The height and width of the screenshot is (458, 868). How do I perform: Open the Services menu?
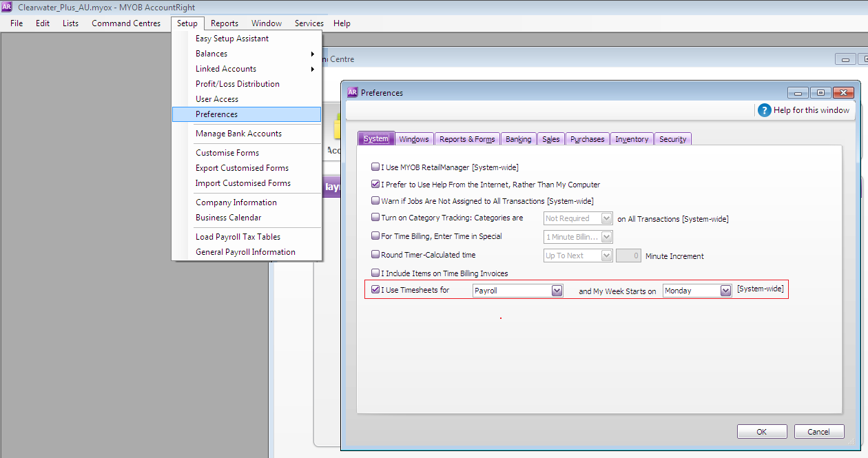[309, 23]
